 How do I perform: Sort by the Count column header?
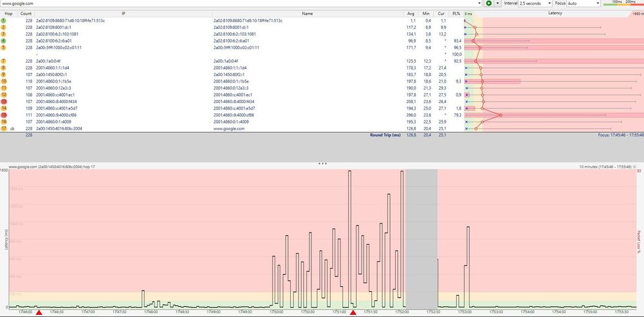pyautogui.click(x=26, y=14)
